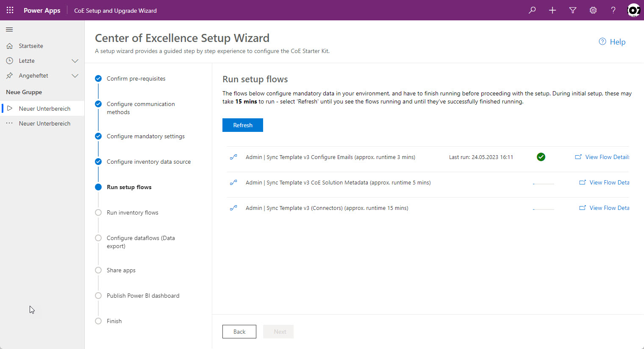Screen dimensions: 644x349
Task: Click the Sync Template v3 CoE Solution Metadata text
Action: [338, 182]
